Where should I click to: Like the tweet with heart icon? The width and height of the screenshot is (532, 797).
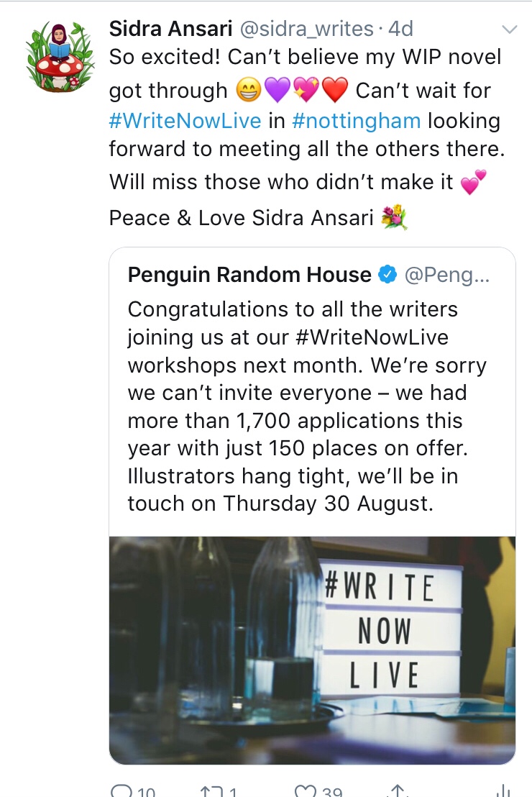pos(307,791)
